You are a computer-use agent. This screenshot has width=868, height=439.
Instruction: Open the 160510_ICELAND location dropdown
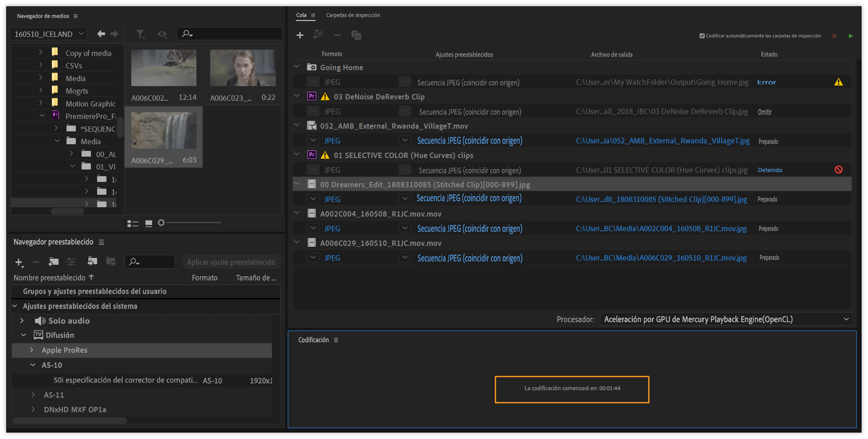[x=48, y=34]
